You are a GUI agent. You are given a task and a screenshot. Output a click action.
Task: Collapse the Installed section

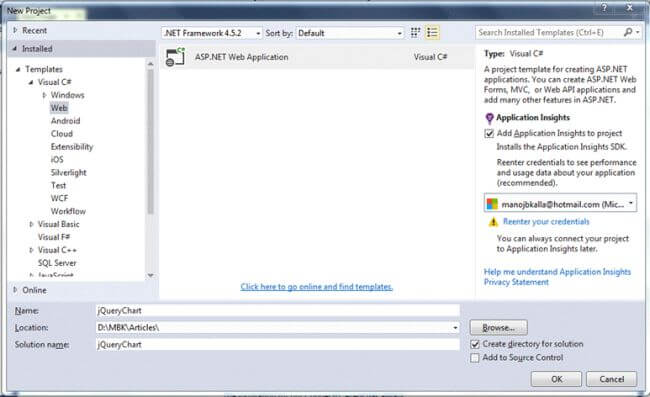[x=15, y=48]
